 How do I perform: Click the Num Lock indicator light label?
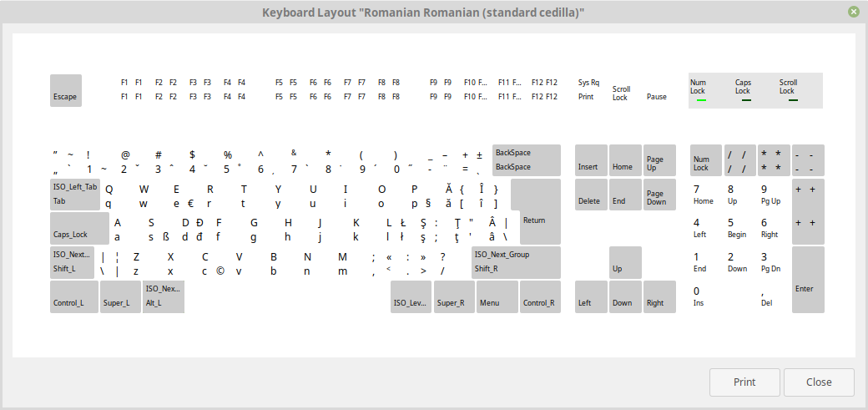coord(698,87)
